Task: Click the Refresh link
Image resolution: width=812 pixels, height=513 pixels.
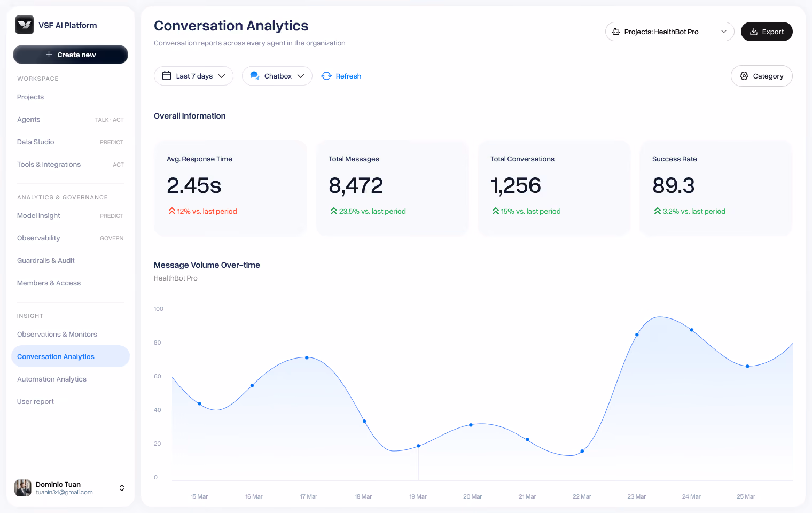Action: pos(341,76)
